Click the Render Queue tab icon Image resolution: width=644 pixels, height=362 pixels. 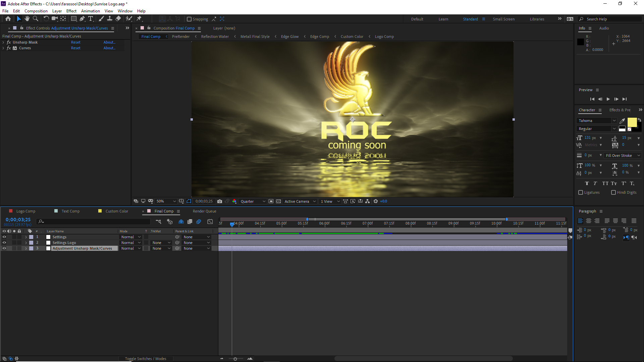pyautogui.click(x=204, y=211)
